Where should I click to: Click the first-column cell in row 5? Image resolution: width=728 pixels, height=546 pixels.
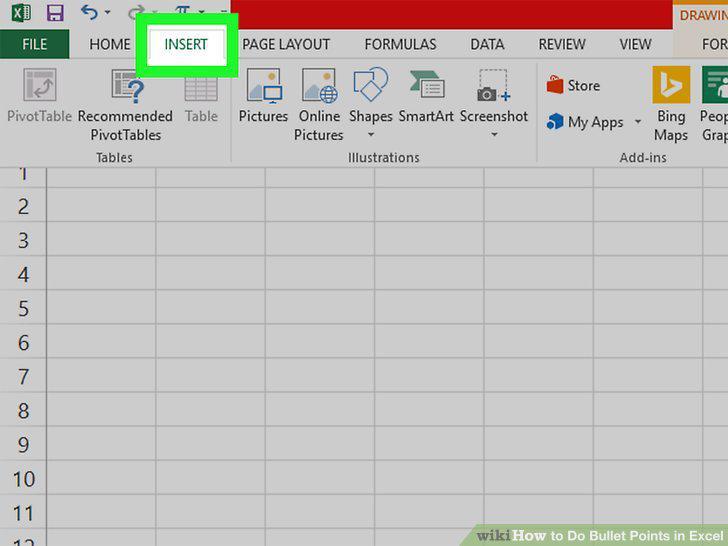click(x=101, y=308)
